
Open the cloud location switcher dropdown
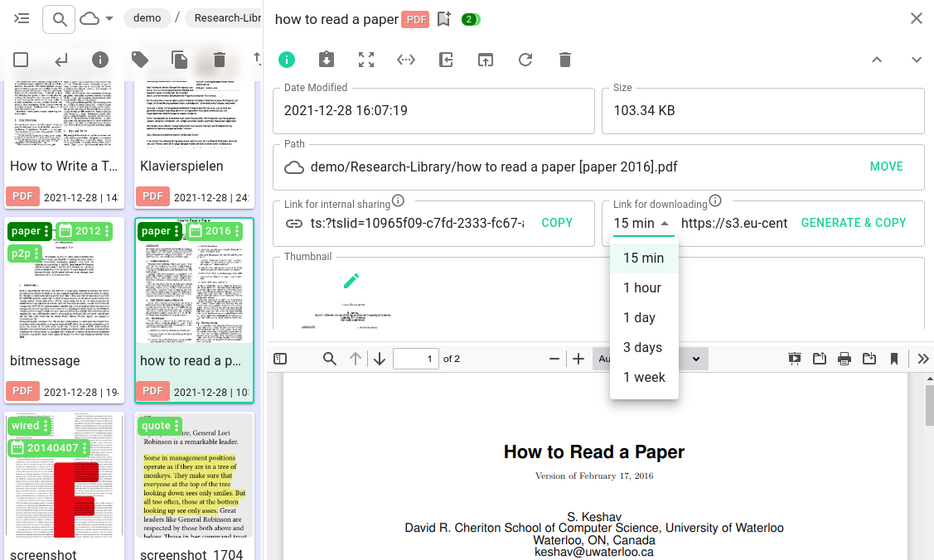(95, 18)
